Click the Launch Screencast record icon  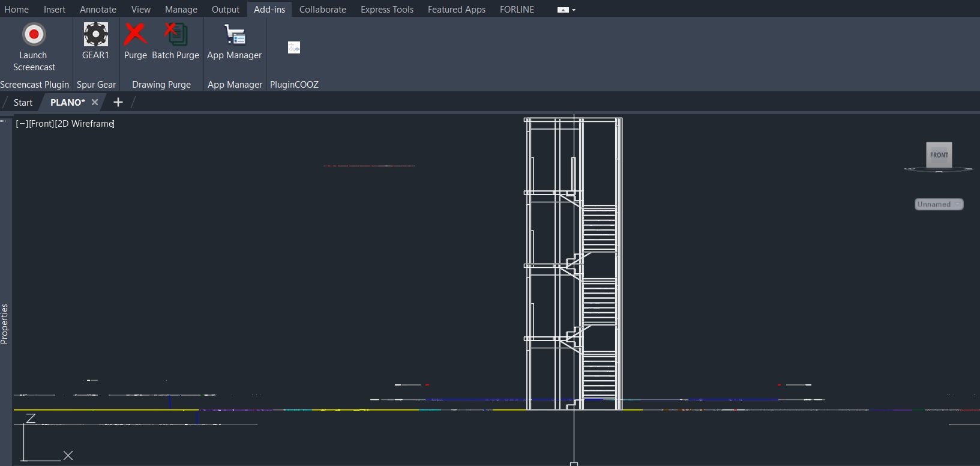tap(34, 35)
